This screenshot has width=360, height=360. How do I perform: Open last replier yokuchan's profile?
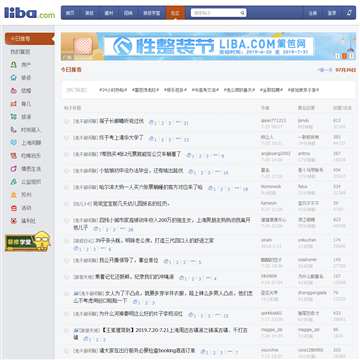pos(307,240)
